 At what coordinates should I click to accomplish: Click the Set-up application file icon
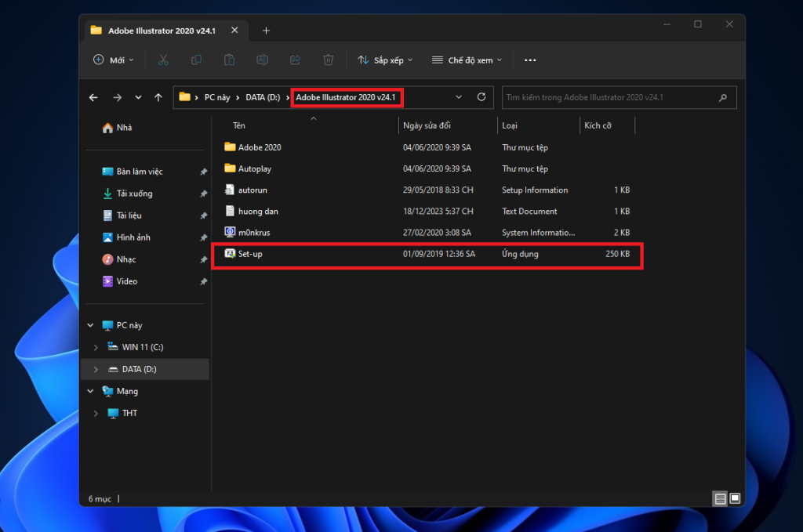(230, 253)
